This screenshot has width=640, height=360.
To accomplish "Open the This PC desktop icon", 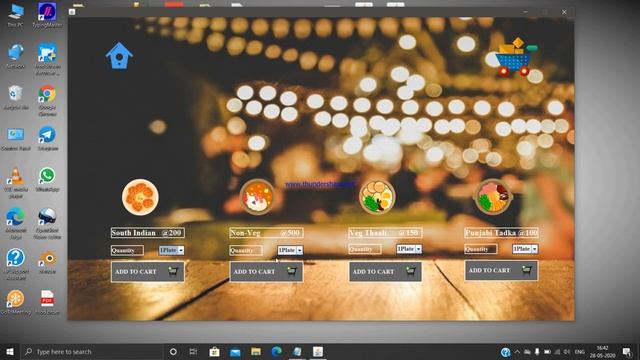I will pos(16,15).
